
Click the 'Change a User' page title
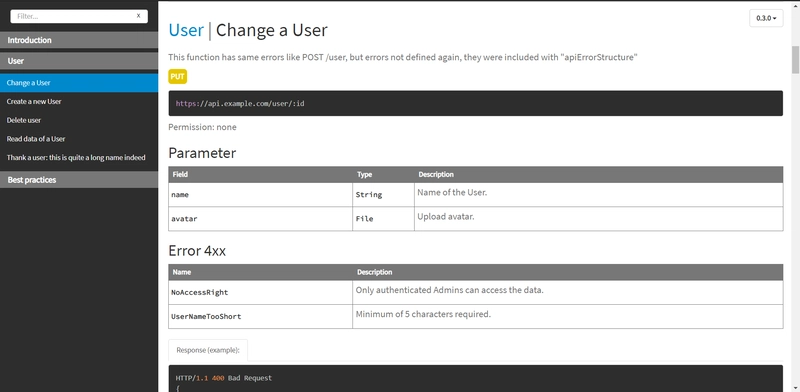pos(271,30)
